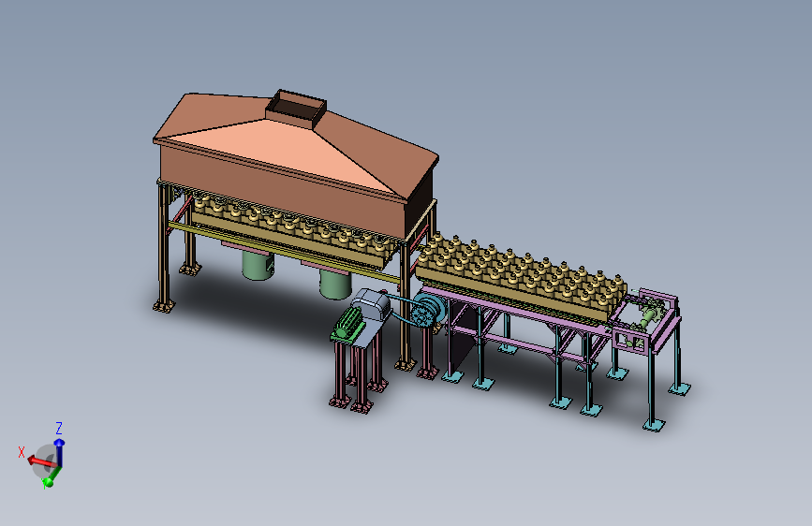Select the left green cylinder under the hood
This screenshot has height=526, width=812.
pyautogui.click(x=258, y=265)
